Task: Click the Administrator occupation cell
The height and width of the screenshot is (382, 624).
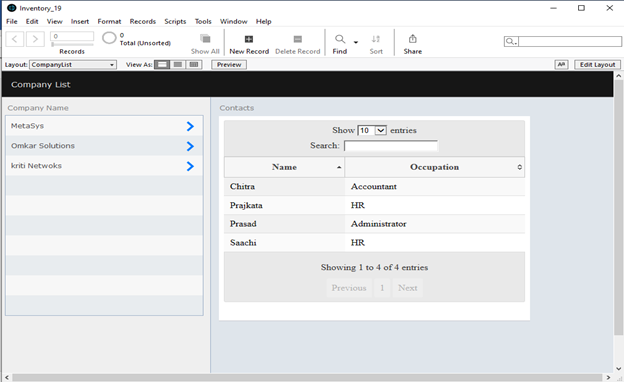Action: [435, 224]
